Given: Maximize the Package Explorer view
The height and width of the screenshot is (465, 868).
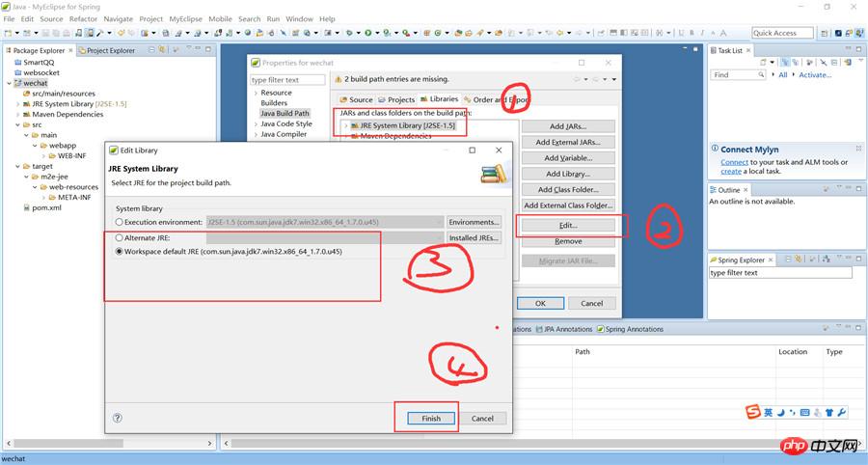Looking at the screenshot, I should 208,49.
